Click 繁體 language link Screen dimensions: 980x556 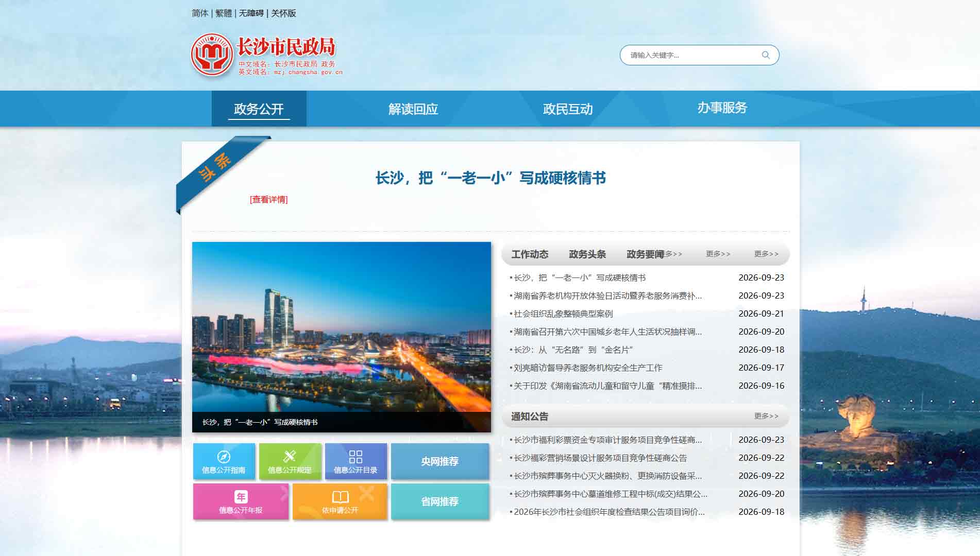[x=224, y=13]
